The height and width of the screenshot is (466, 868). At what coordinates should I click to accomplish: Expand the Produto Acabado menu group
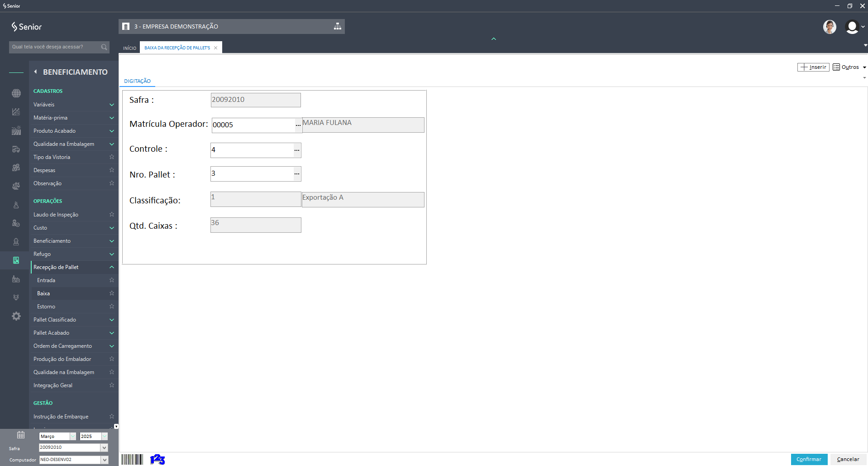pos(112,131)
